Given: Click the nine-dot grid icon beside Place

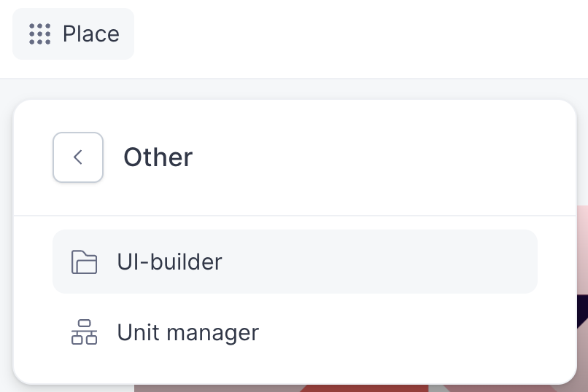Looking at the screenshot, I should point(39,34).
